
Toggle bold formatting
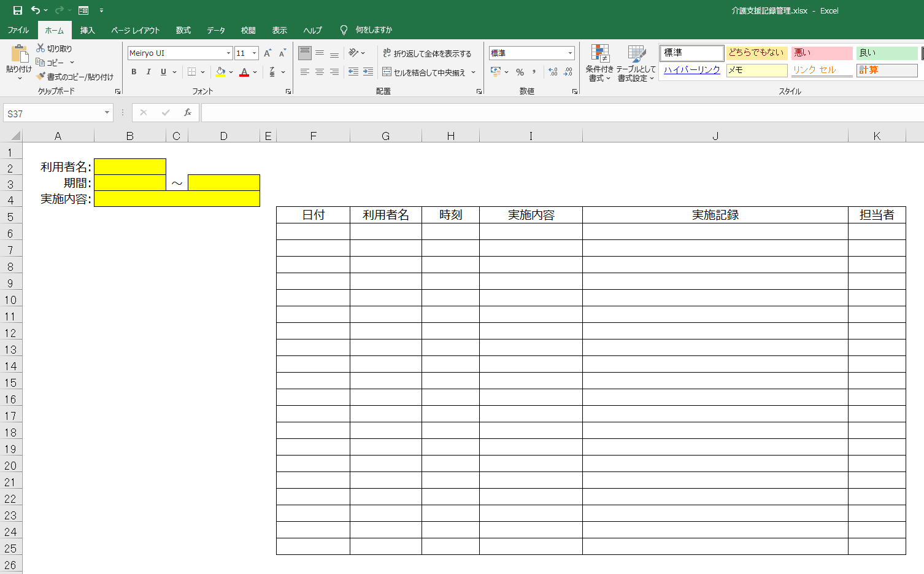coord(134,72)
